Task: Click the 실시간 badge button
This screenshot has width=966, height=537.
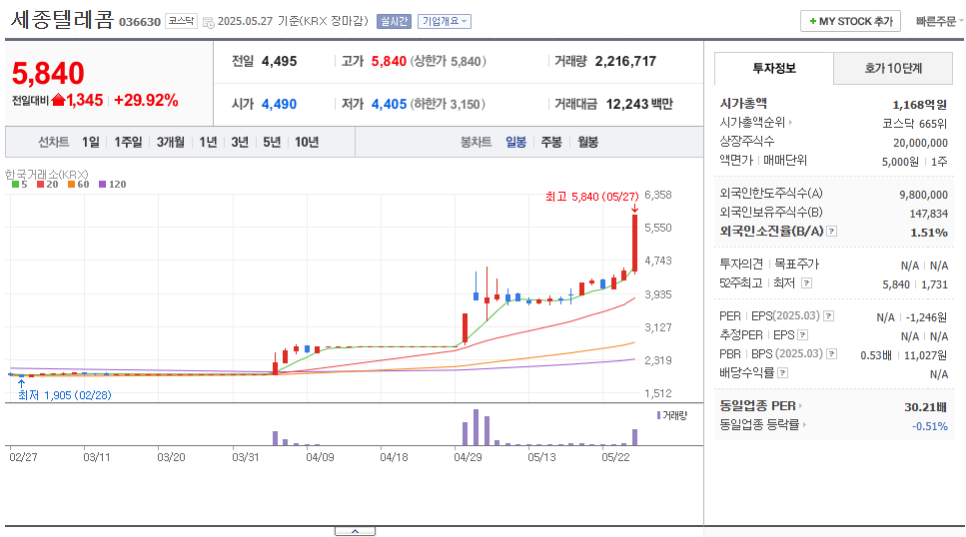Action: (x=394, y=22)
